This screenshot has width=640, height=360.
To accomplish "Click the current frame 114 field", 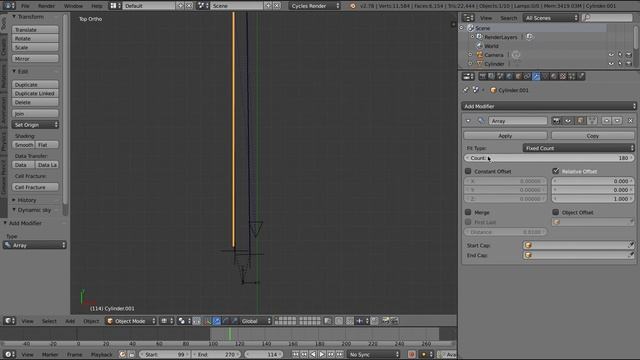I will 263,354.
